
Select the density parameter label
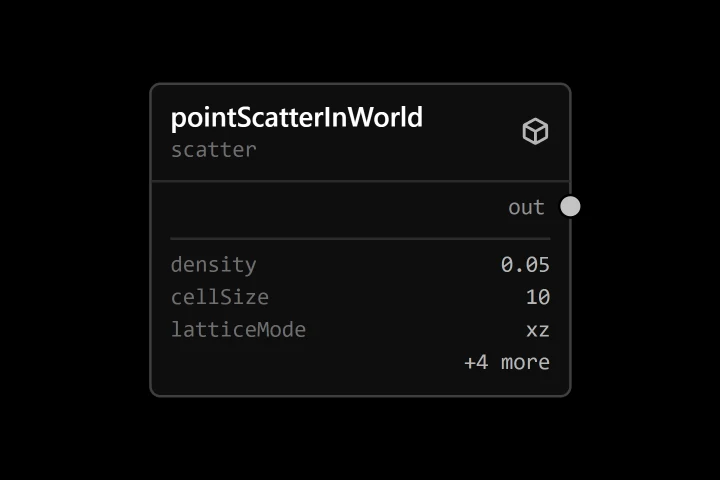click(214, 265)
